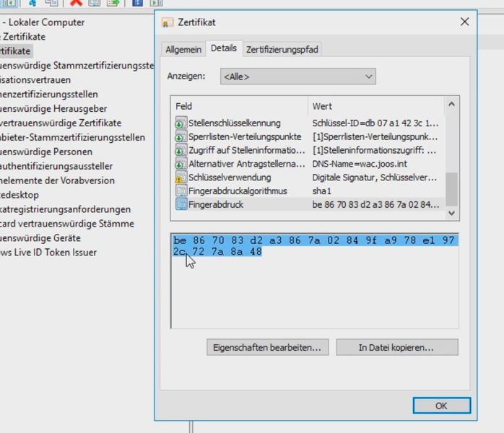Select the Fingerabdruckalgorithmus field row

pos(308,191)
